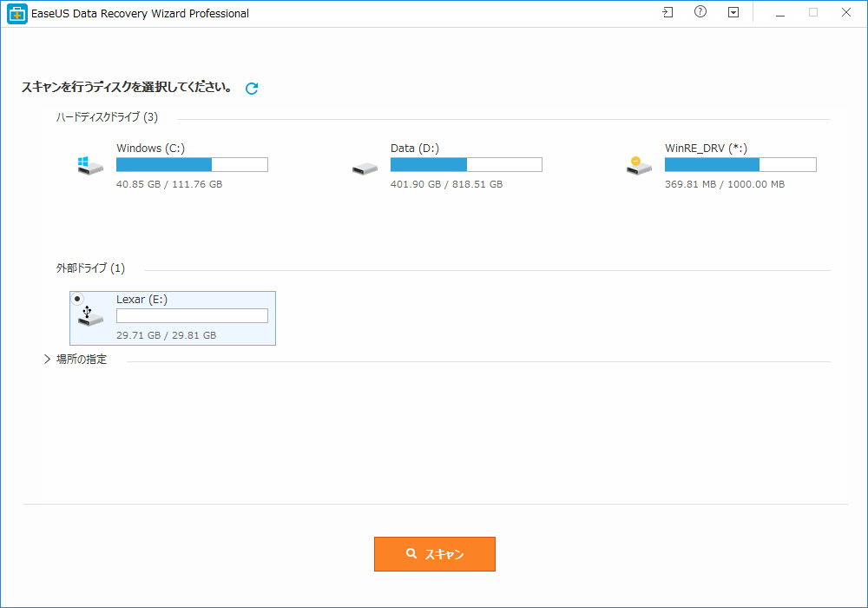Click the EaseUS app logo icon
This screenshot has height=608, width=868.
coord(17,14)
